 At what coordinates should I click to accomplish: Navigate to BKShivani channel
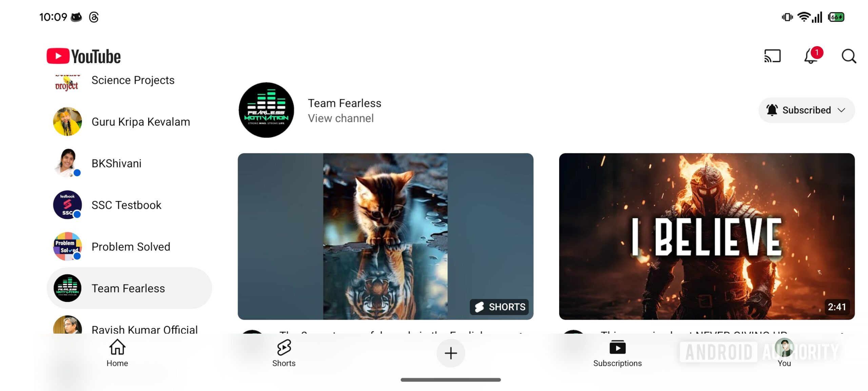click(x=116, y=163)
